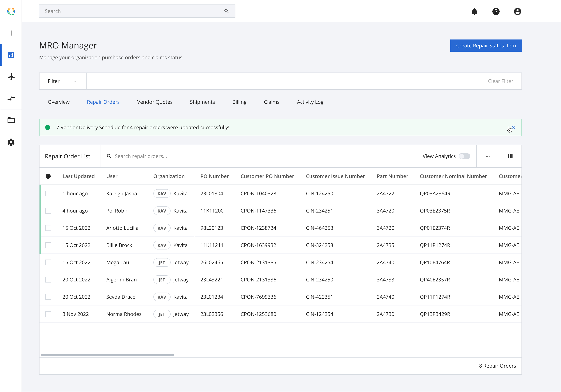Select the checkbox for Mega Tau row

click(48, 263)
